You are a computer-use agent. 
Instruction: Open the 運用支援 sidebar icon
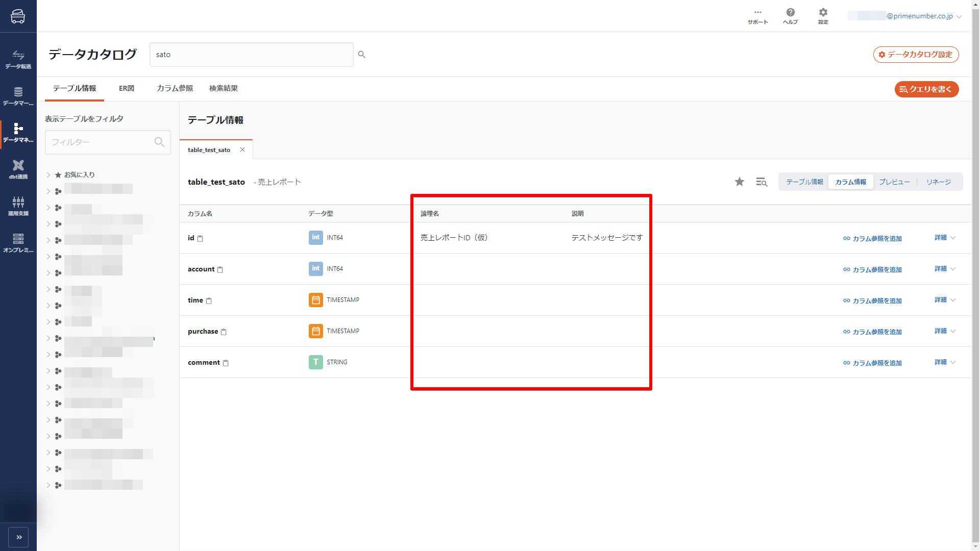coord(18,206)
